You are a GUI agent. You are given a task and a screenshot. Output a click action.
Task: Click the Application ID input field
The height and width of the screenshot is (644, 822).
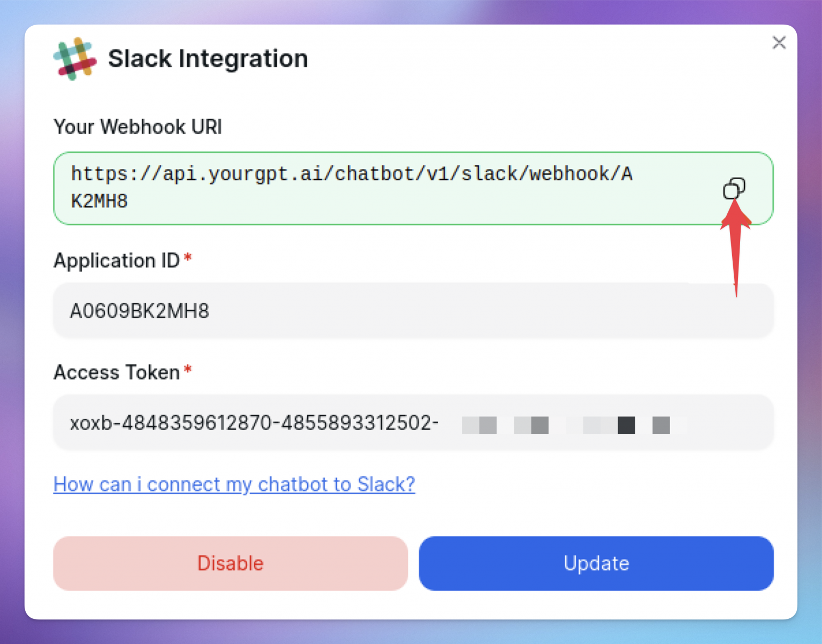(321, 311)
